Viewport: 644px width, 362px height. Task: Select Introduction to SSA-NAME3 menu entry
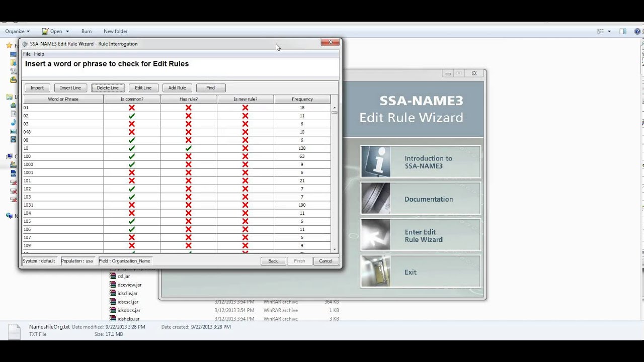click(x=421, y=162)
